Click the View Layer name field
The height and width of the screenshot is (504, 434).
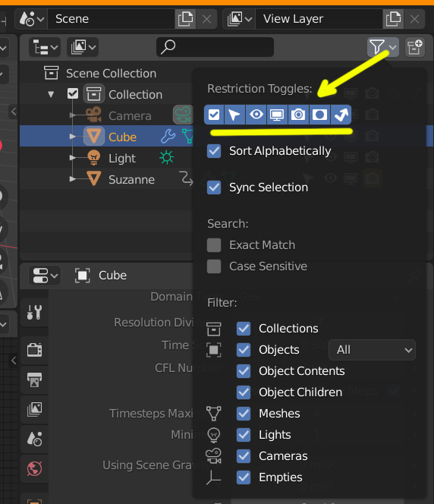pyautogui.click(x=319, y=19)
